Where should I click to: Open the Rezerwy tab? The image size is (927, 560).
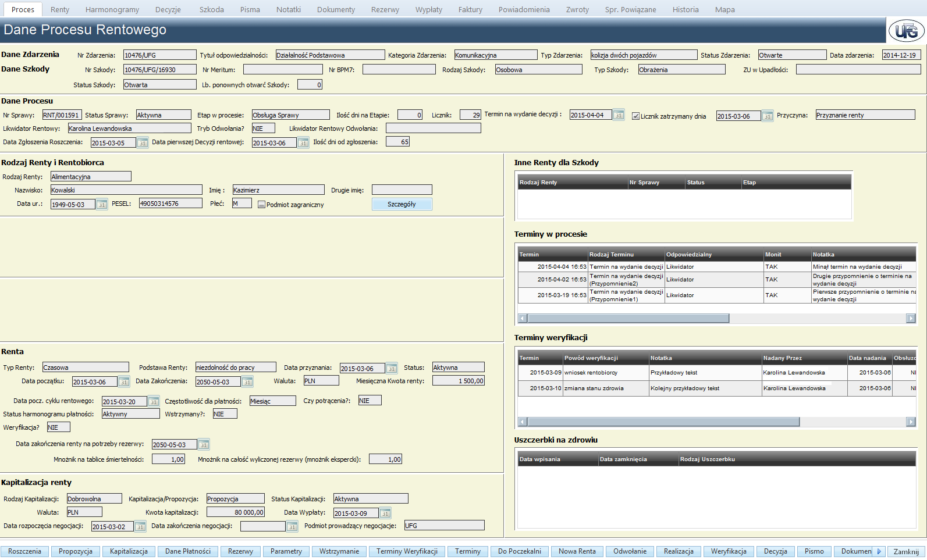(x=385, y=9)
